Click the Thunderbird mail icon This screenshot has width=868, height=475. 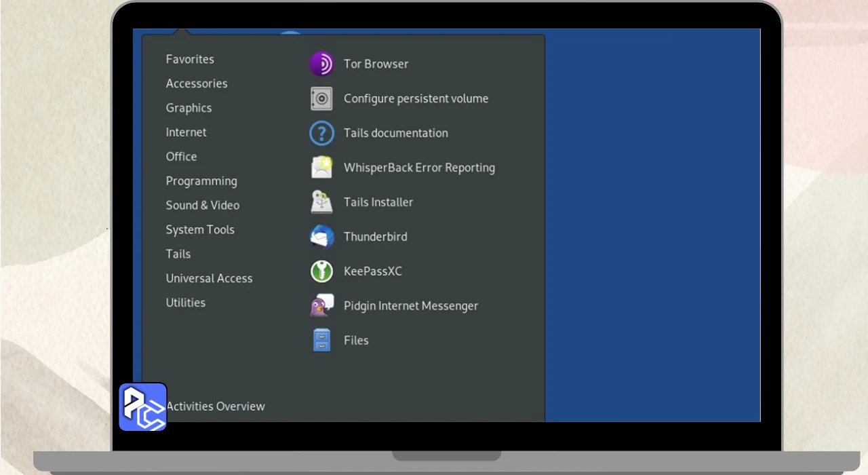(321, 237)
